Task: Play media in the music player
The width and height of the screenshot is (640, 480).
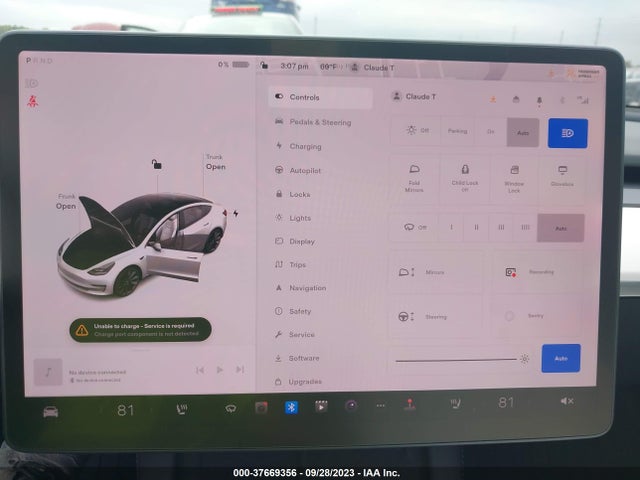Action: click(220, 370)
